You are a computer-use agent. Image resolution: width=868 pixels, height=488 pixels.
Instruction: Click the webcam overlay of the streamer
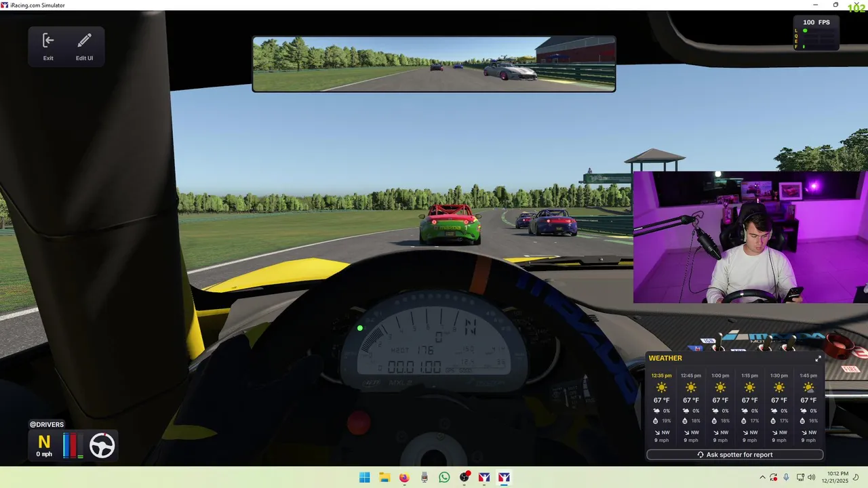pos(750,237)
